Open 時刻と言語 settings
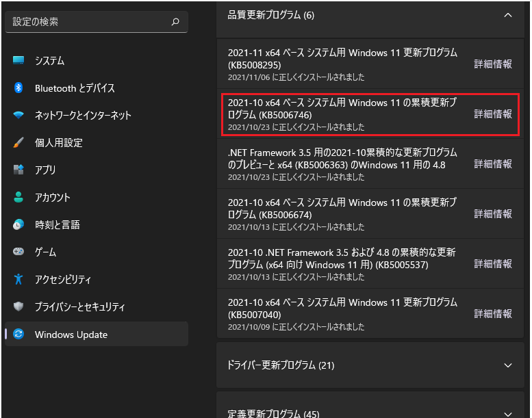This screenshot has height=418, width=532. click(97, 225)
